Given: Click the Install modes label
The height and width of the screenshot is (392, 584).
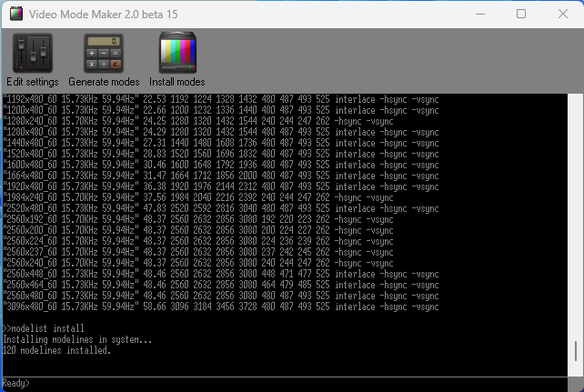Looking at the screenshot, I should pos(176,82).
